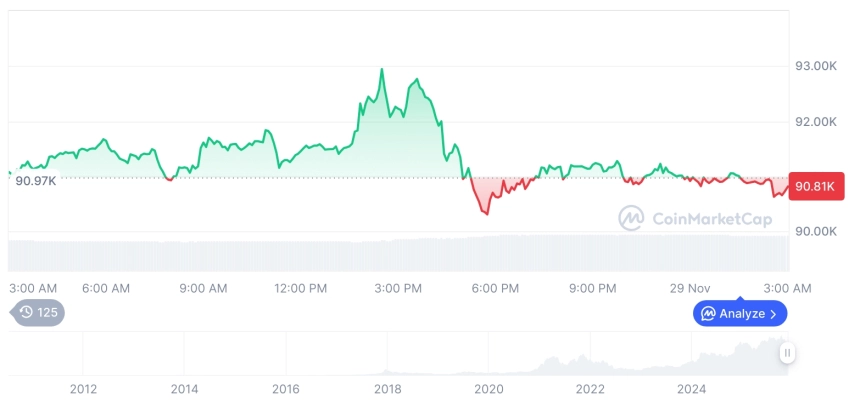Open the Analyze button chevron arrow
860x401 pixels.
point(773,314)
